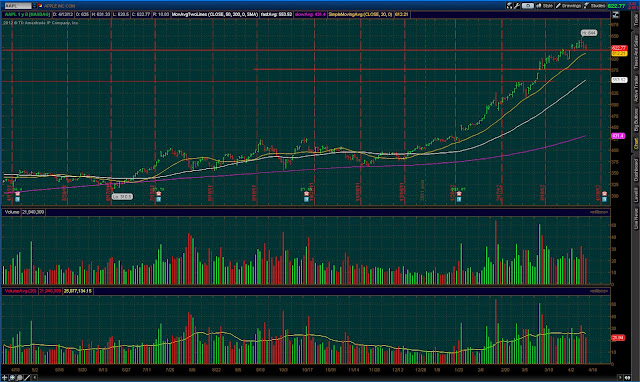
Task: Click the green 622.77 last price in top bar
Action: (616, 6)
